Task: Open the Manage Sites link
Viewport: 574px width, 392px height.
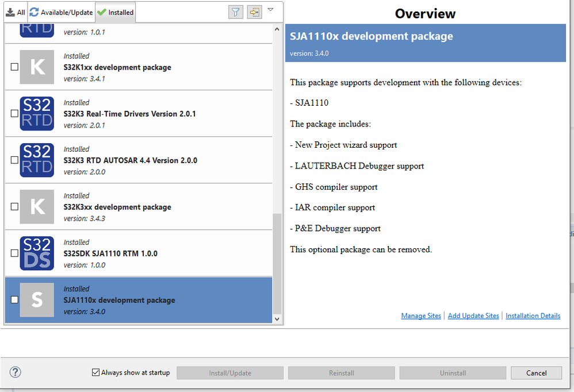Action: 421,316
